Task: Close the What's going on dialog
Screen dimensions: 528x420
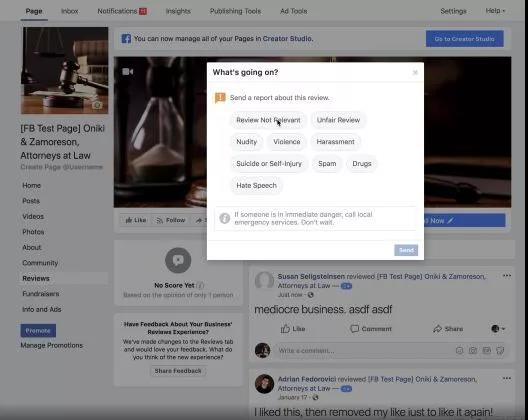Action: (415, 72)
